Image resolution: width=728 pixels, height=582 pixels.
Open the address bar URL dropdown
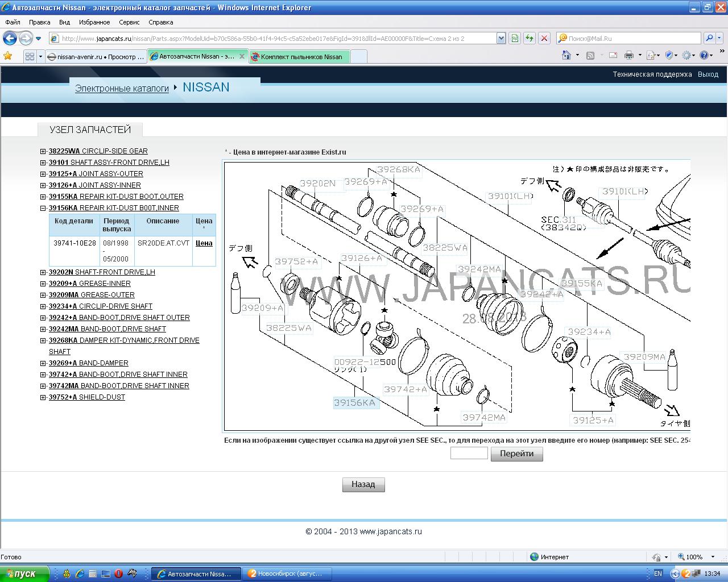click(x=501, y=38)
